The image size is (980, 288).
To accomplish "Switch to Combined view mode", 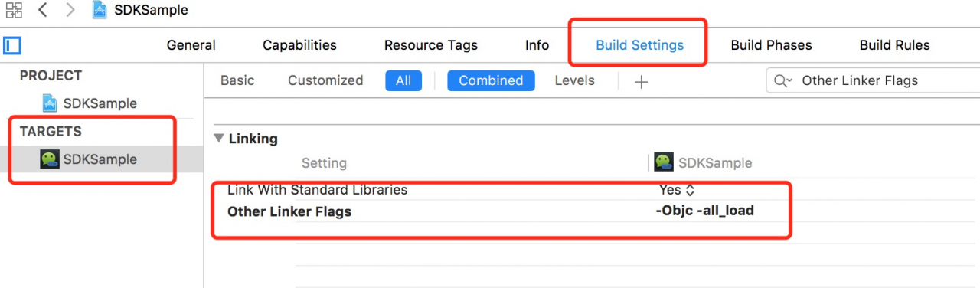I will 491,80.
